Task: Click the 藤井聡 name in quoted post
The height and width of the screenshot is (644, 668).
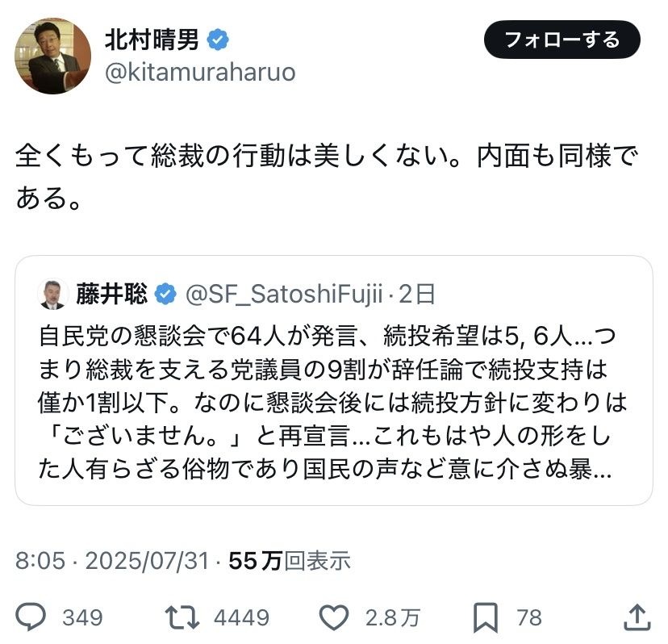Action: coord(112,295)
